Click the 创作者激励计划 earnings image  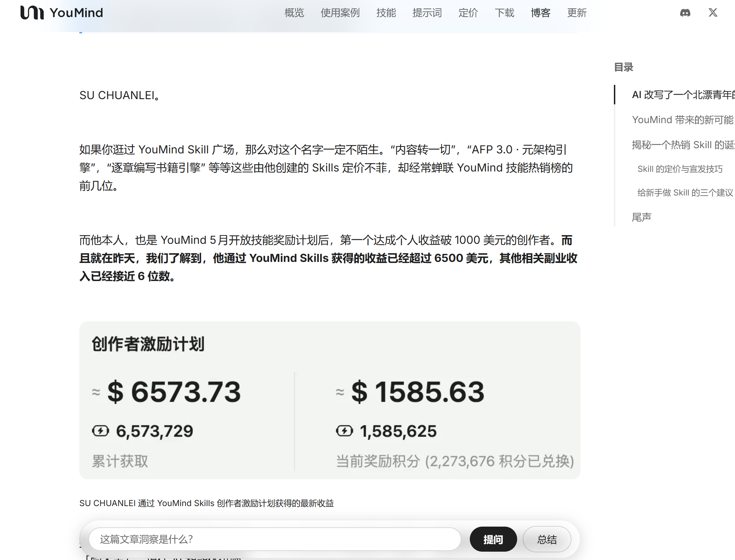(x=330, y=400)
